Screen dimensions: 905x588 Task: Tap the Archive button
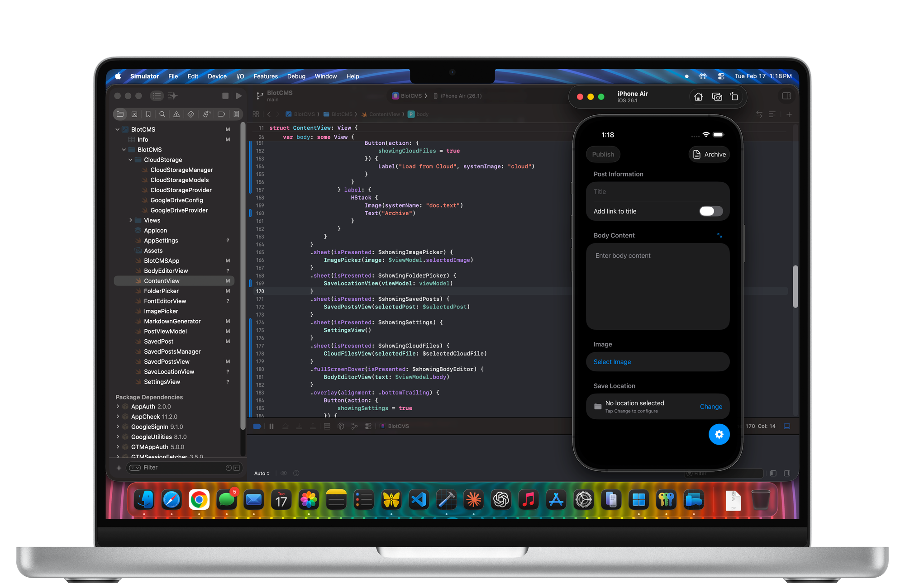(709, 154)
